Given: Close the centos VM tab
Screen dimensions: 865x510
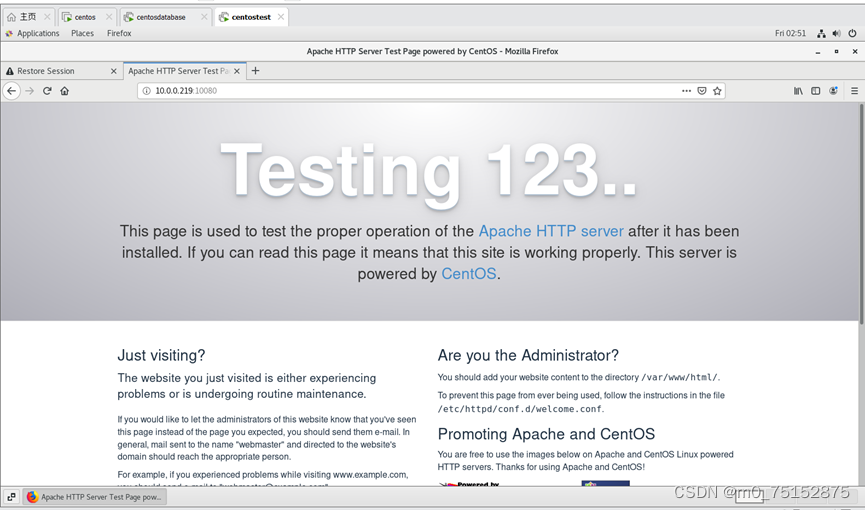Looking at the screenshot, I should [x=109, y=17].
